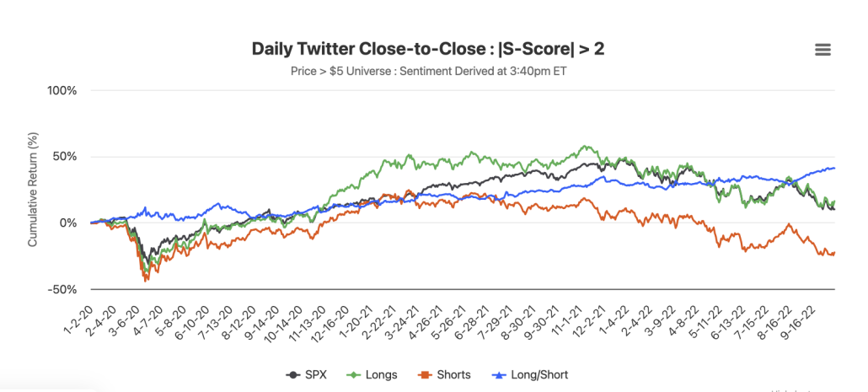Open the chart hamburger context menu
The image size is (868, 392).
(822, 50)
